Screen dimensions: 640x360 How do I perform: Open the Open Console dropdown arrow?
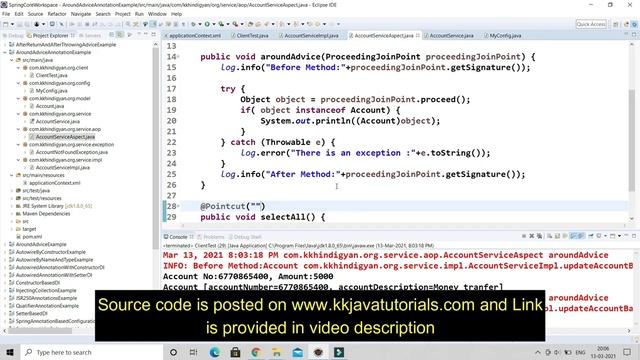point(620,236)
